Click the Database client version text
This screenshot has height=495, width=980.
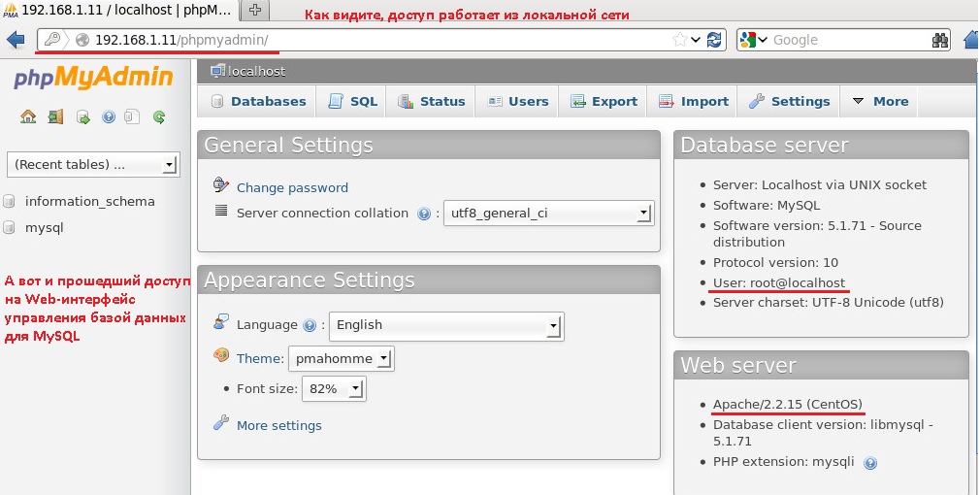823,433
